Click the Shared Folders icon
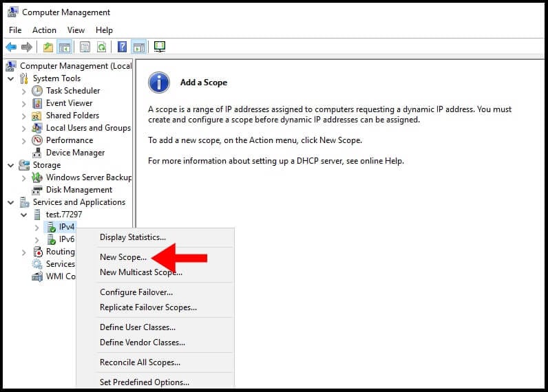This screenshot has height=392, width=548. point(36,116)
